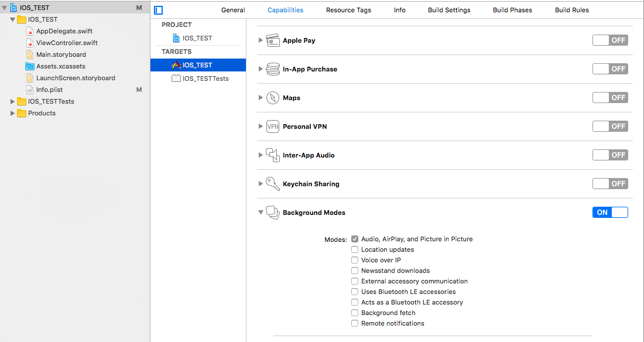This screenshot has height=342, width=644.
Task: Expand the Products folder
Action: [13, 113]
